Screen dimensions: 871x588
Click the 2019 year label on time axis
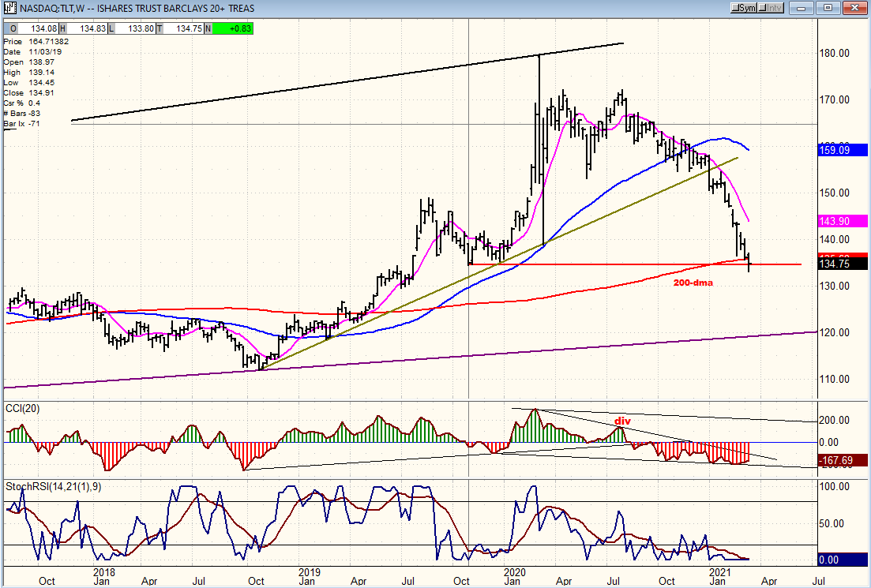point(310,571)
